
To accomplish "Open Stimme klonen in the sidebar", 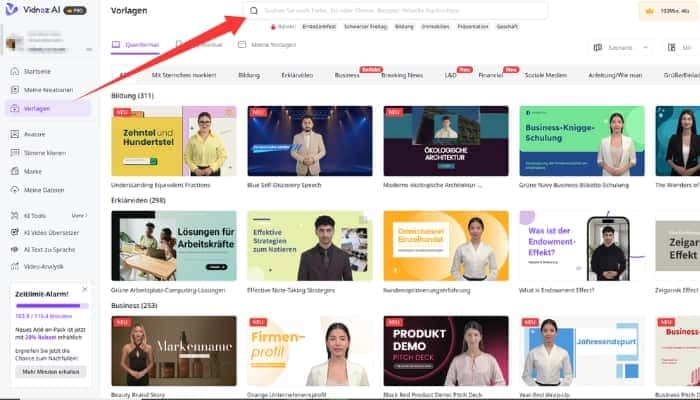I will click(x=44, y=152).
